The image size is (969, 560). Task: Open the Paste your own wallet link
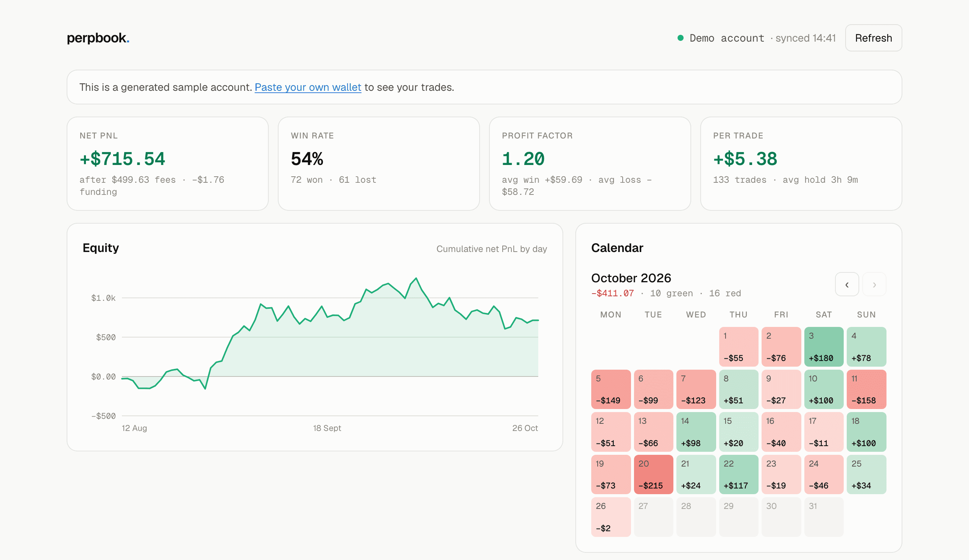tap(308, 87)
